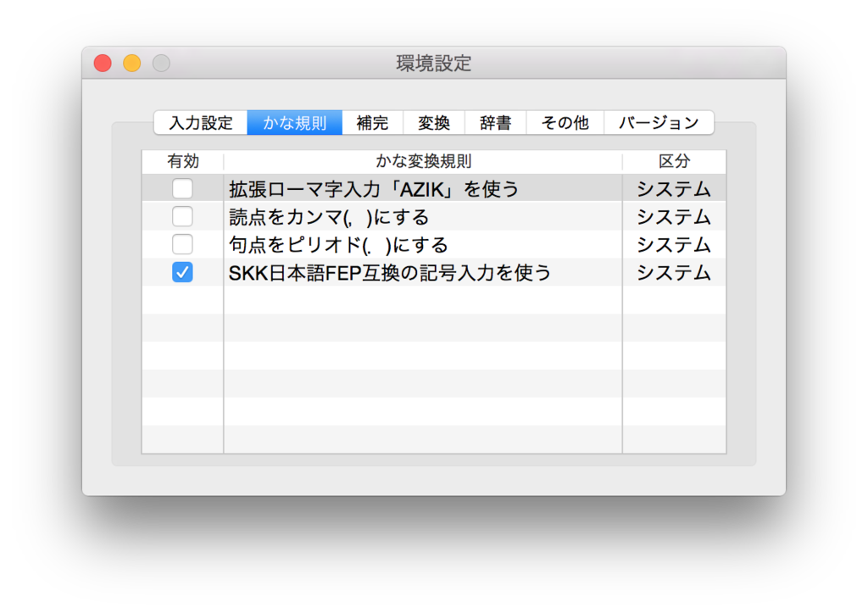The height and width of the screenshot is (613, 868).
Task: Select row SKK日本語FEP互換の記号入力を使う
Action: tap(434, 272)
